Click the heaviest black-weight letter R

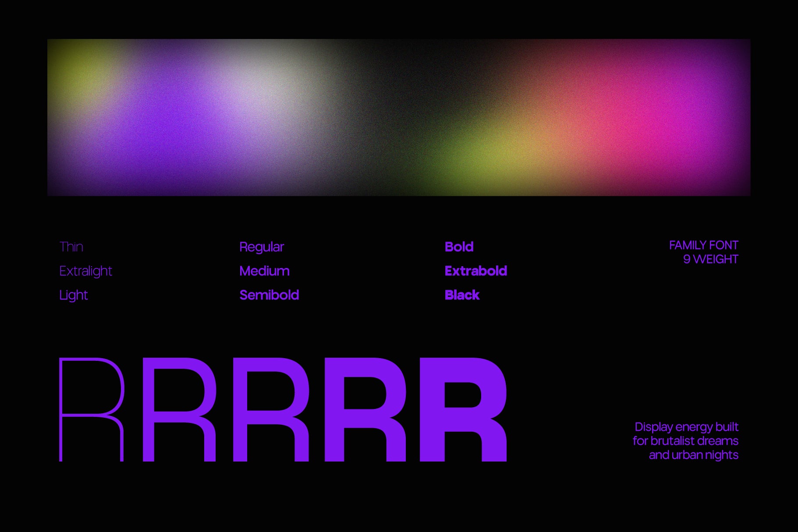[463, 409]
